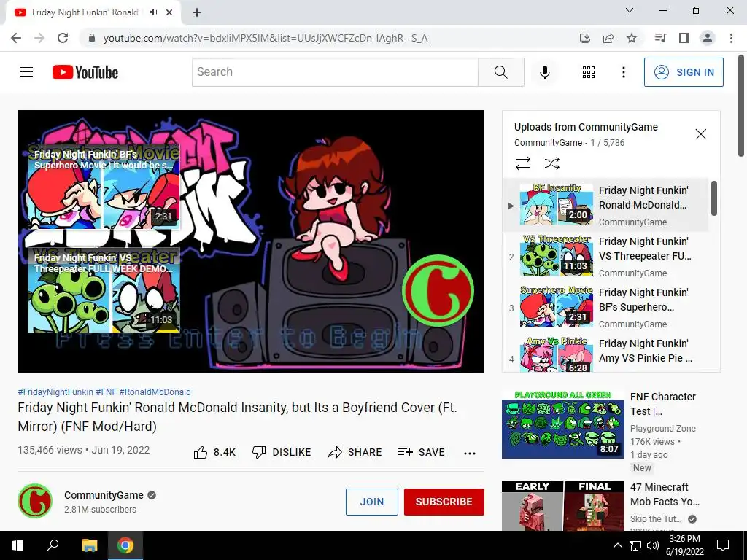The height and width of the screenshot is (560, 747).
Task: Click the red SUBSCRIBE button
Action: (x=444, y=502)
